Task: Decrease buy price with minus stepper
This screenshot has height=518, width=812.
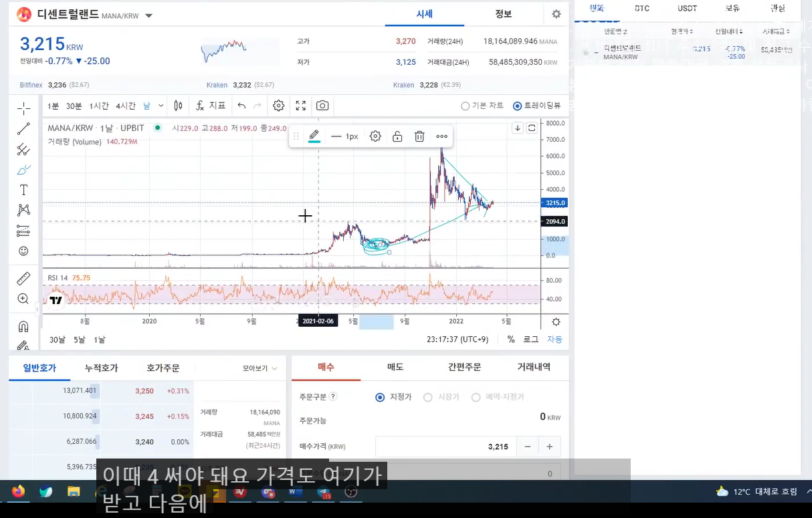Action: [x=528, y=446]
